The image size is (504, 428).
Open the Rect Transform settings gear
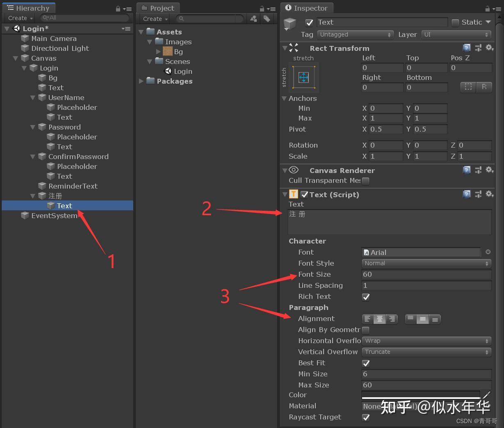point(490,48)
